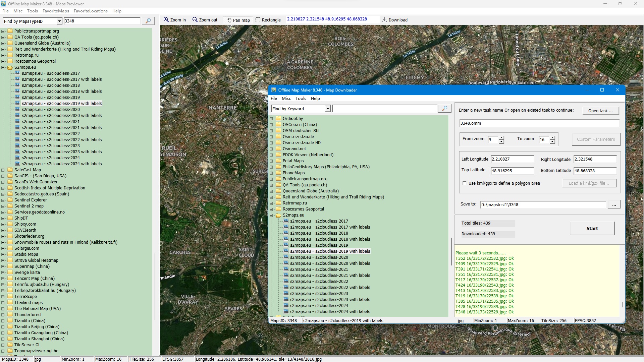Click the Open task ... button
The width and height of the screenshot is (644, 362).
[x=600, y=111]
